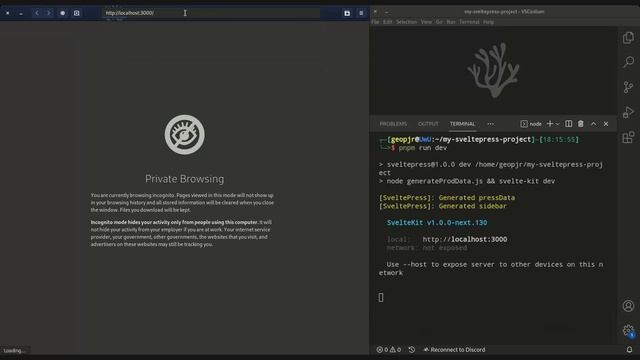Click the 'network: not exposed' terminal line
The width and height of the screenshot is (640, 360).
[x=427, y=248]
